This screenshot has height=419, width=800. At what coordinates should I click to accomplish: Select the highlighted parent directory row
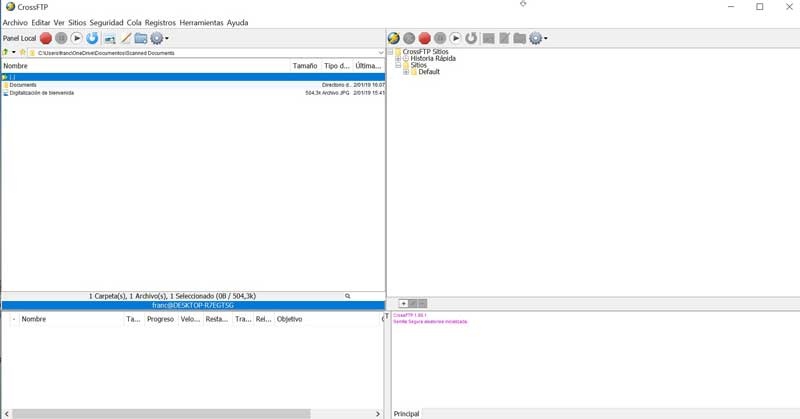coord(193,77)
